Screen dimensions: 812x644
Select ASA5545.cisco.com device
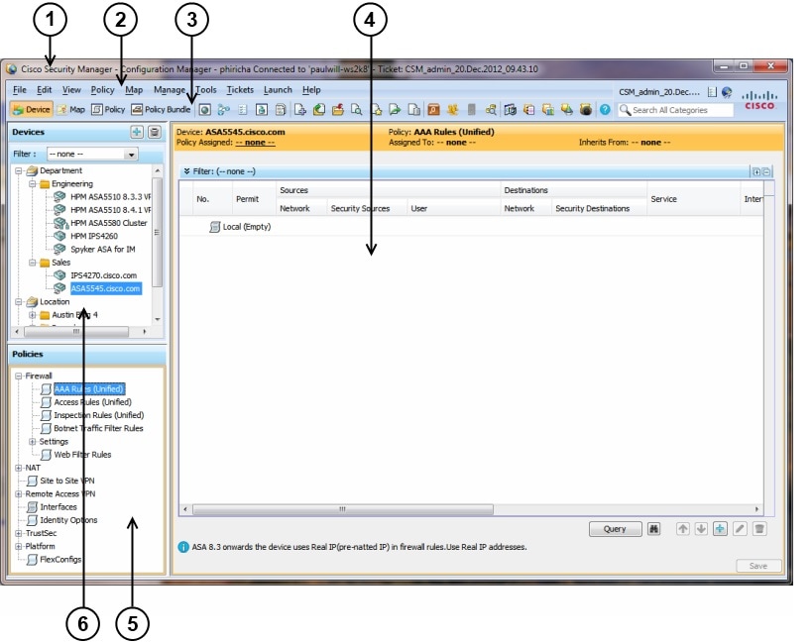(106, 288)
